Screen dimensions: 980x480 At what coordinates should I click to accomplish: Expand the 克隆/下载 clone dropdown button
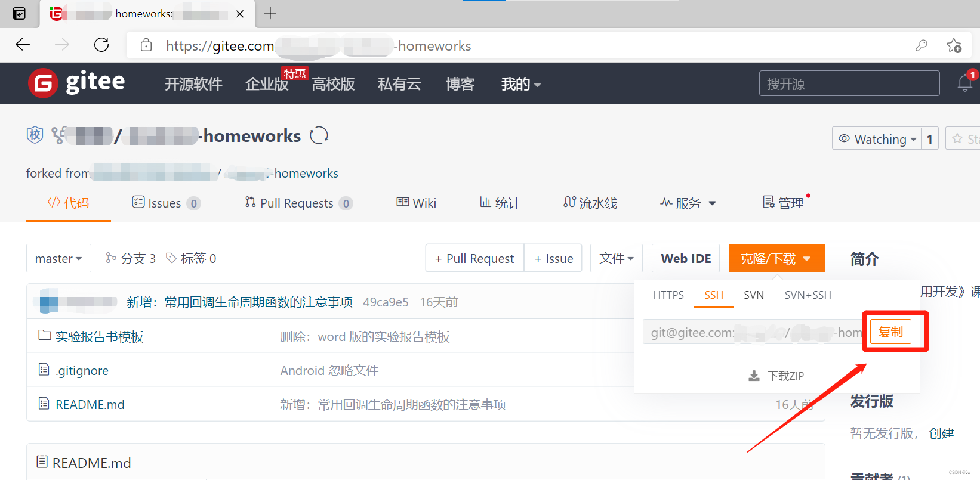coord(776,258)
